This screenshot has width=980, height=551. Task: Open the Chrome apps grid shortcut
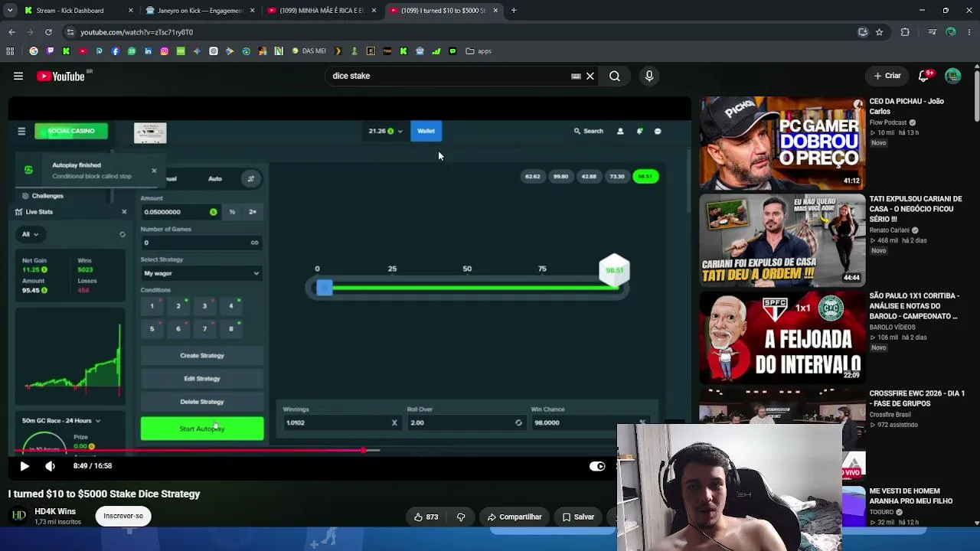[x=10, y=51]
